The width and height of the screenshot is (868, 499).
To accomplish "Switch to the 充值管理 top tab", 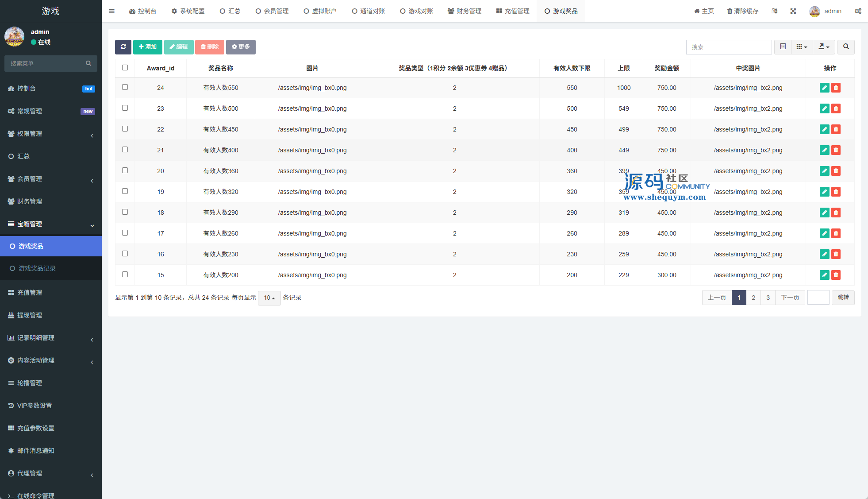I will coord(513,11).
